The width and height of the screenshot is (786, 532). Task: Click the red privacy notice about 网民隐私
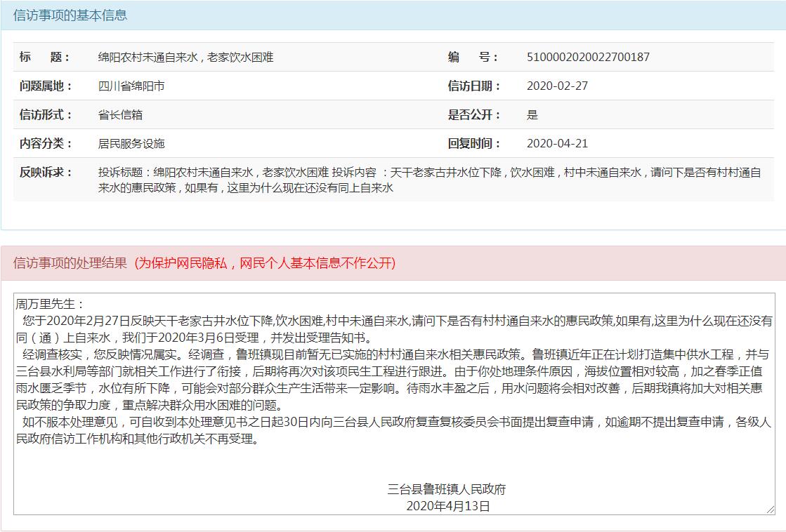click(x=265, y=263)
